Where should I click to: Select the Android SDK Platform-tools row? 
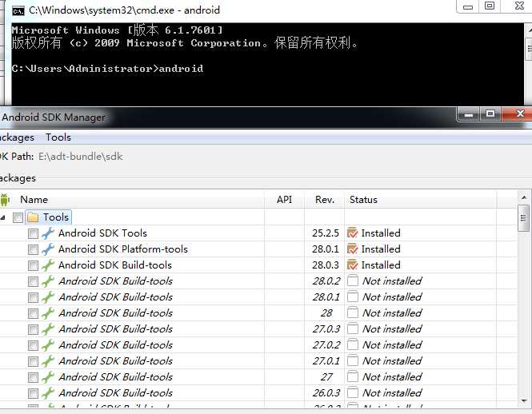click(258, 249)
